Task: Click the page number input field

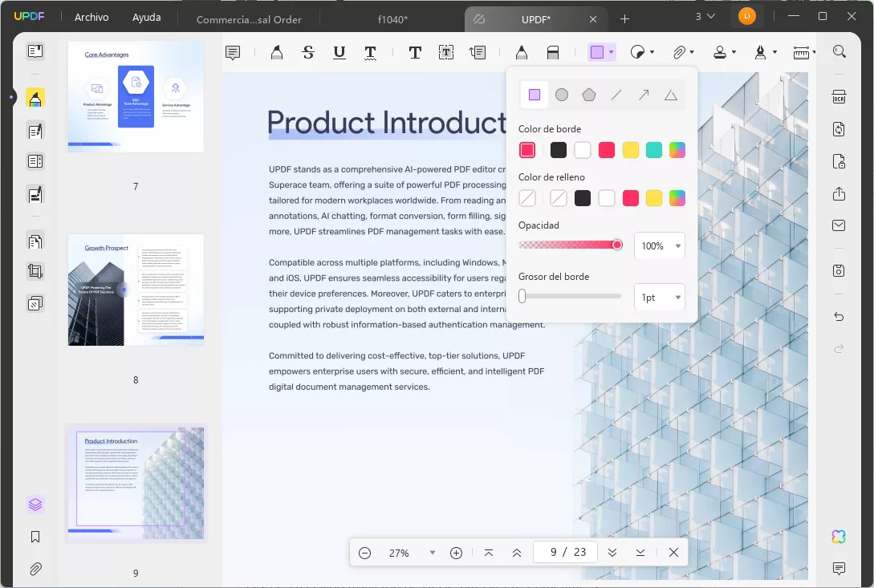Action: coord(566,552)
